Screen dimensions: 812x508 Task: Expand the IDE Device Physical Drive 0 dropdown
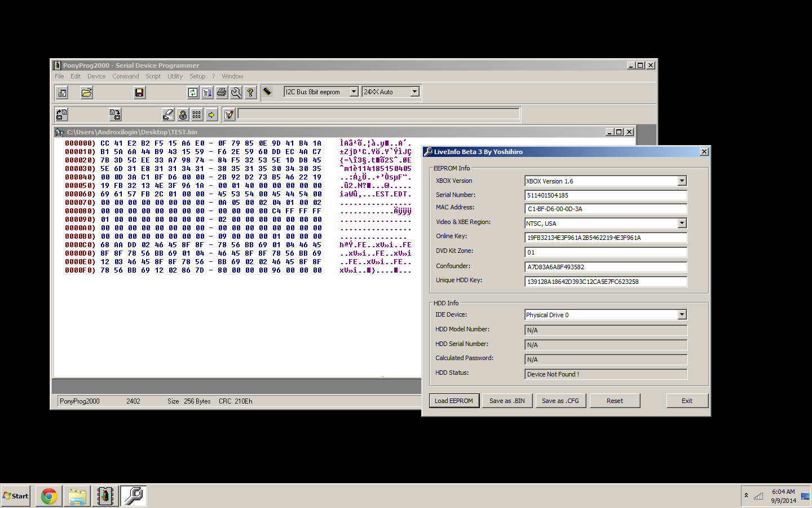[682, 314]
